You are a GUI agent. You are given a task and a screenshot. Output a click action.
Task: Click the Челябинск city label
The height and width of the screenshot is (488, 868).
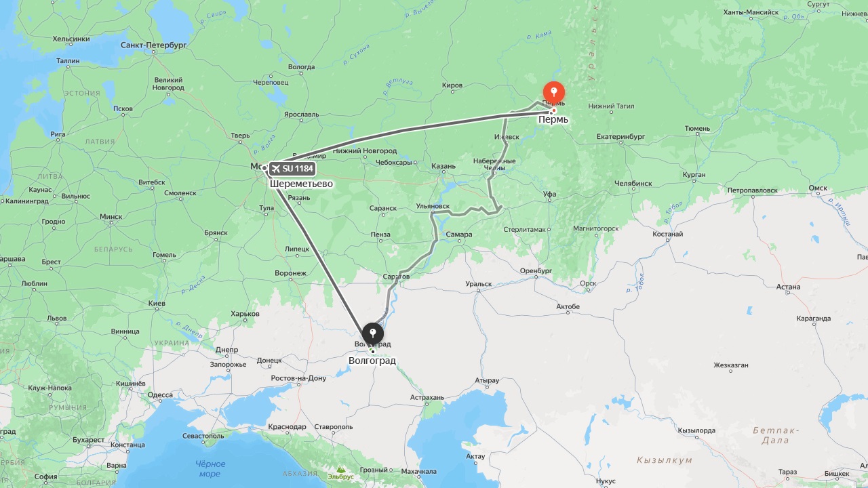633,184
